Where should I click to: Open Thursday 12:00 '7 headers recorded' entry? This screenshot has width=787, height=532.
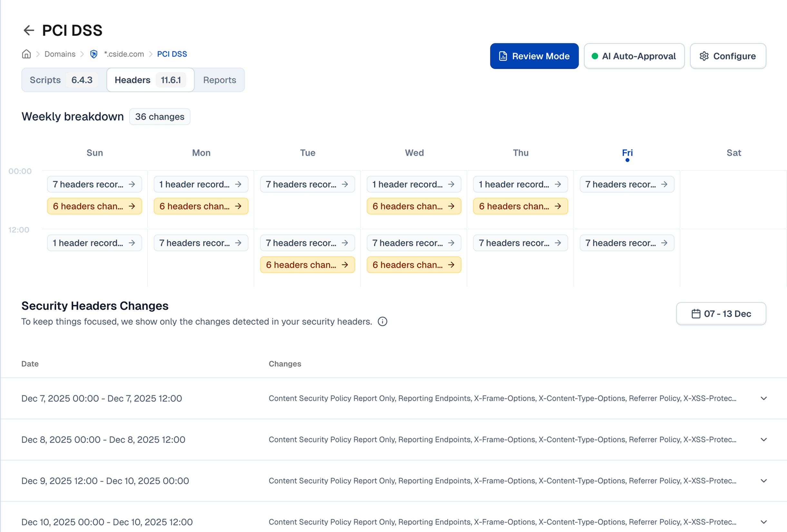pyautogui.click(x=520, y=243)
